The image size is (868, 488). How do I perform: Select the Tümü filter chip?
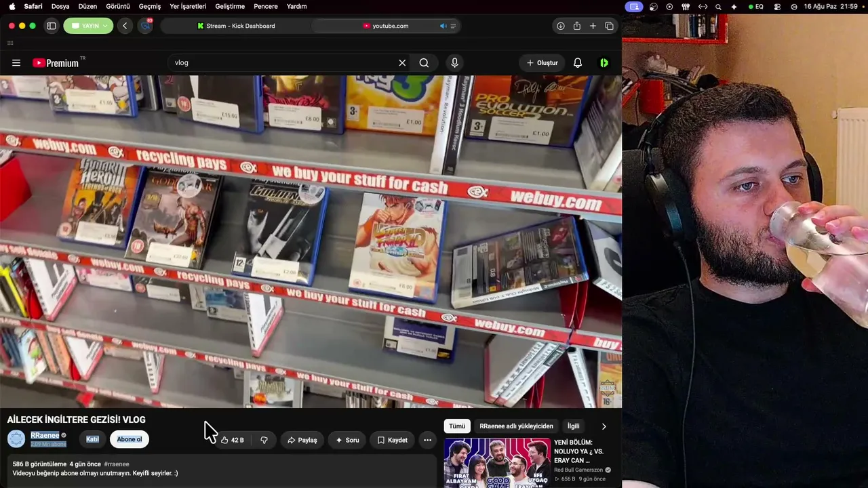click(457, 426)
